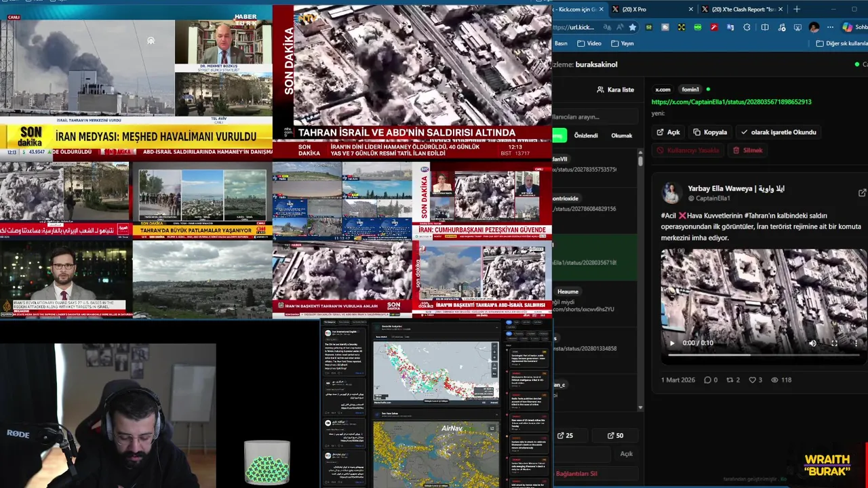This screenshot has width=868, height=488.
Task: Click the CNN Türk Tahran patlamalar tile
Action: (x=202, y=200)
